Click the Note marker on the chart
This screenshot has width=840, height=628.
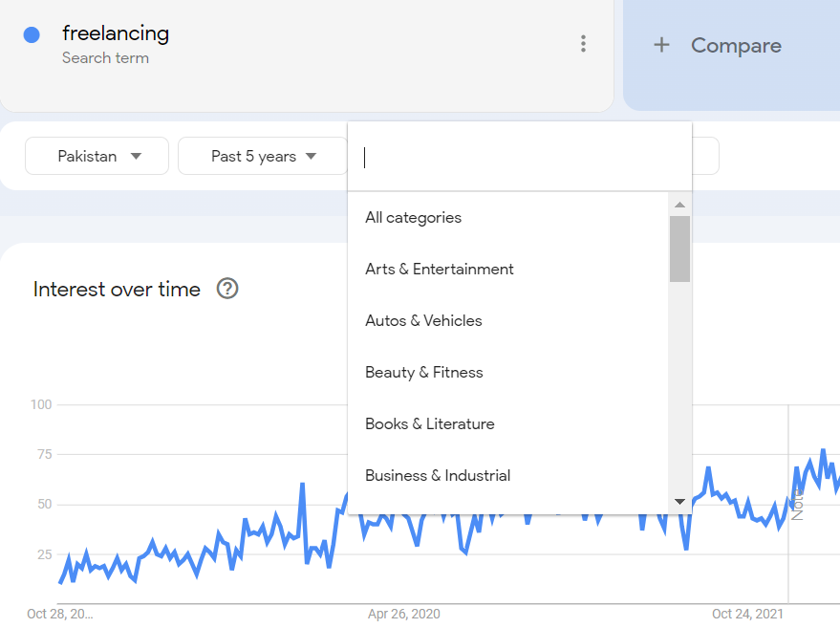click(x=797, y=501)
